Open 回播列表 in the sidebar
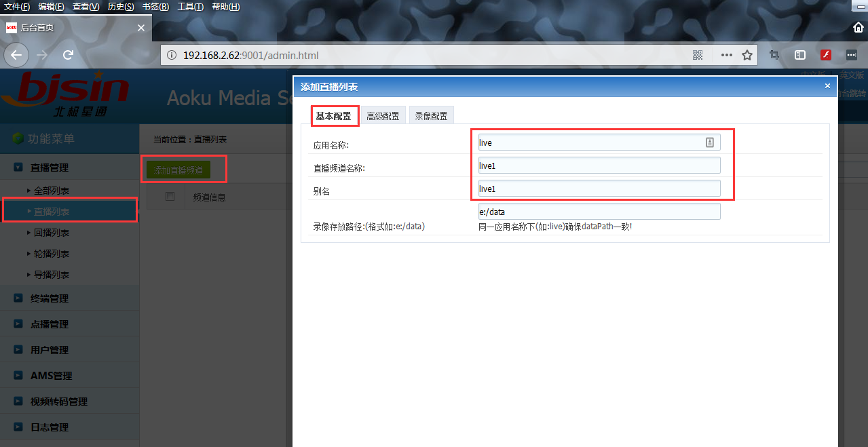The width and height of the screenshot is (868, 447). click(x=52, y=233)
